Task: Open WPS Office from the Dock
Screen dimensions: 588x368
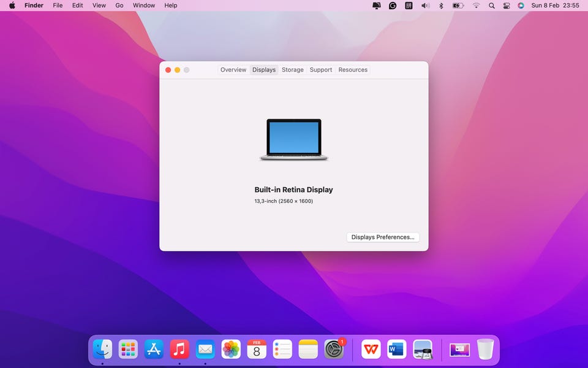Action: (x=371, y=350)
